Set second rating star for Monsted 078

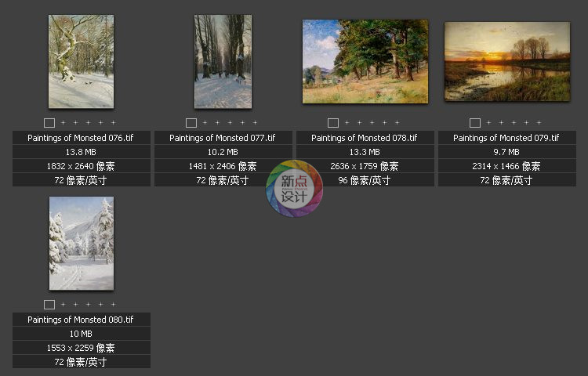[x=359, y=122]
